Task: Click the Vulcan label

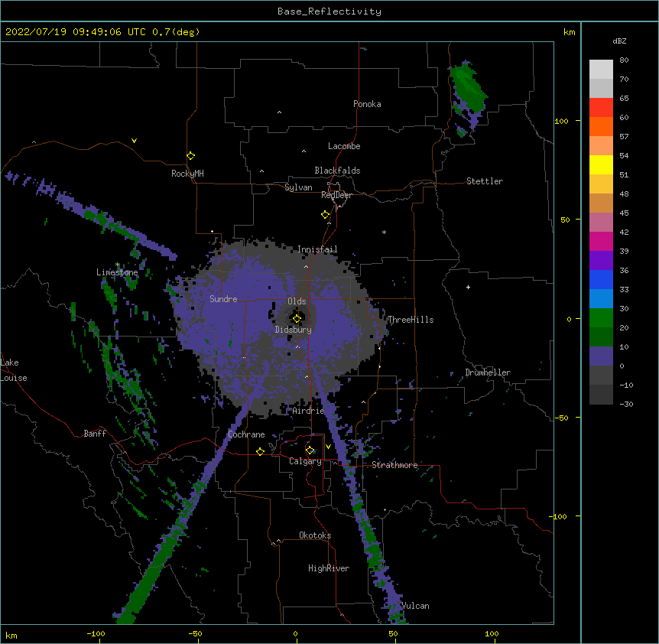Action: (x=415, y=606)
